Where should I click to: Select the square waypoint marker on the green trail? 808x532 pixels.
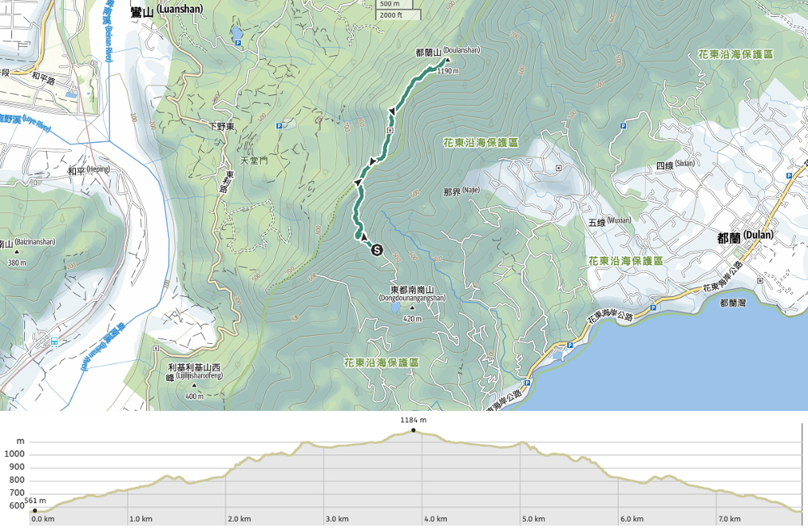(390, 129)
